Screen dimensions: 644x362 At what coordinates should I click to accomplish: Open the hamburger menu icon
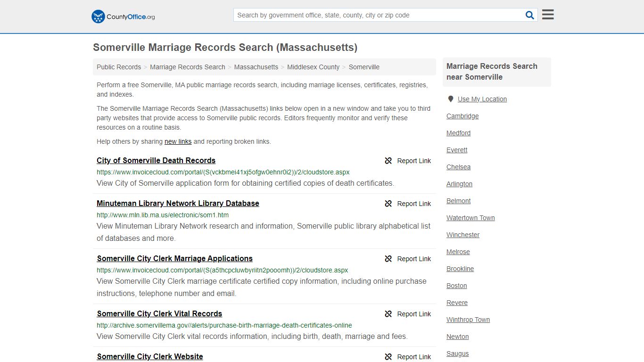coord(548,15)
